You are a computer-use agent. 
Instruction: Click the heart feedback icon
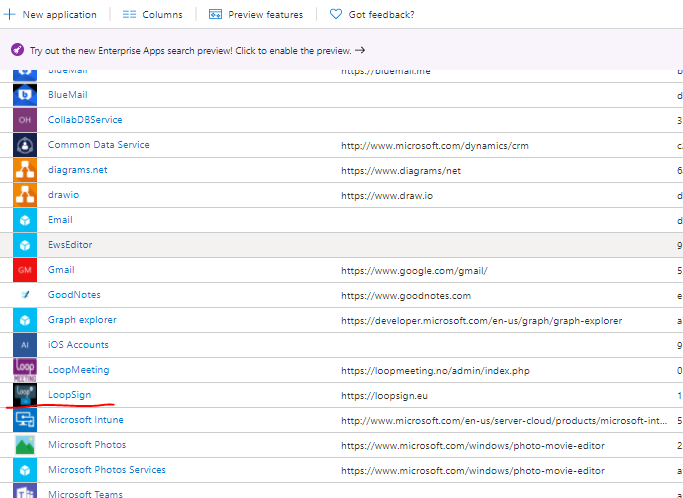[x=336, y=14]
